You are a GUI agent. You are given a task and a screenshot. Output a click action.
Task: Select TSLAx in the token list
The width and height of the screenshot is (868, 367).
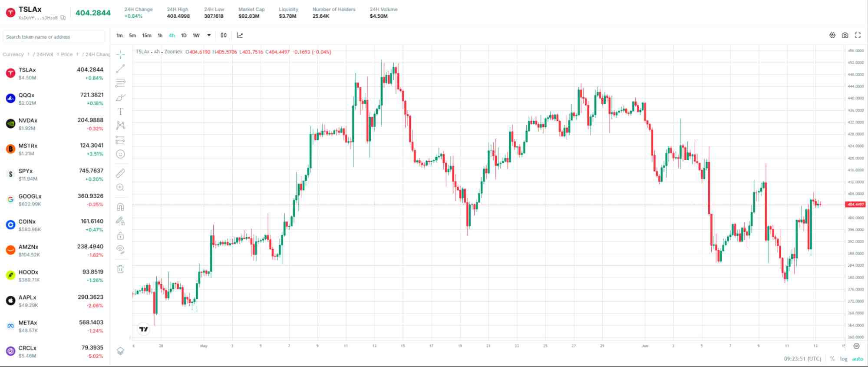[55, 73]
